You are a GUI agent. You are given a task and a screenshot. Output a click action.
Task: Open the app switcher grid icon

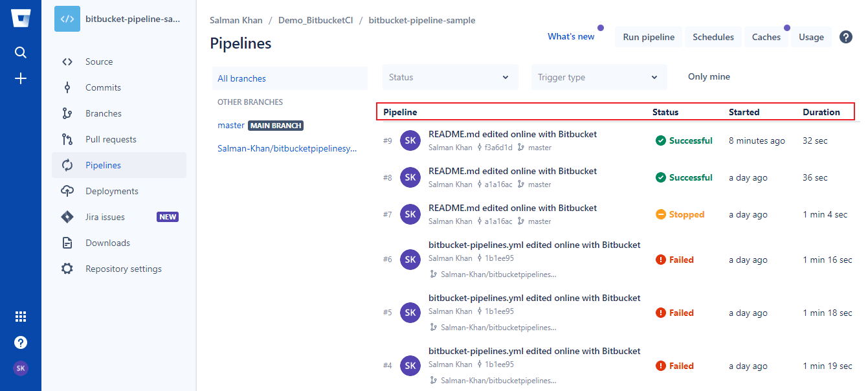click(x=21, y=317)
